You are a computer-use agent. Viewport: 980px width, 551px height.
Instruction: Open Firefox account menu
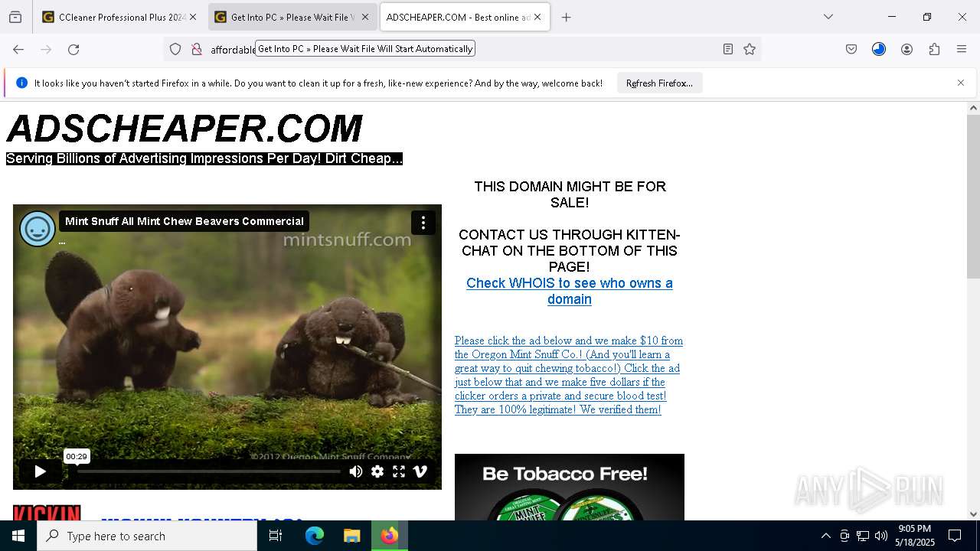(906, 49)
